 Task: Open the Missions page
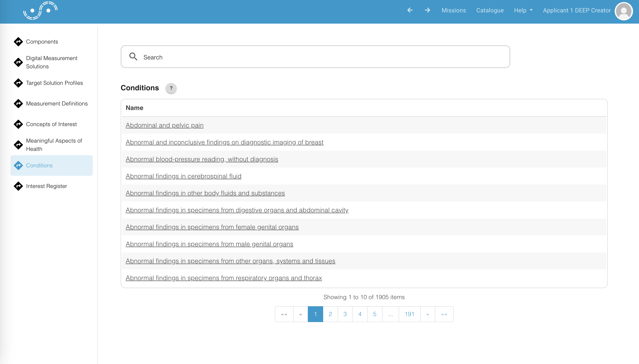click(x=454, y=10)
